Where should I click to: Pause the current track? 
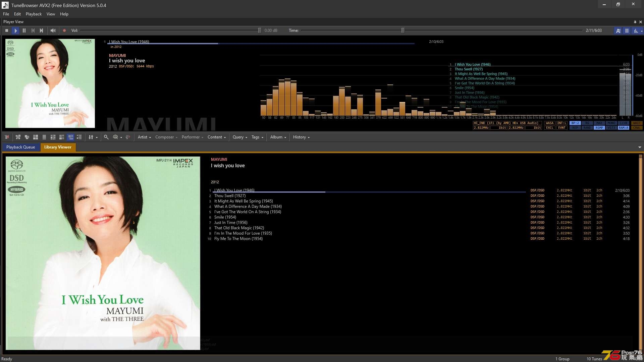point(24,31)
